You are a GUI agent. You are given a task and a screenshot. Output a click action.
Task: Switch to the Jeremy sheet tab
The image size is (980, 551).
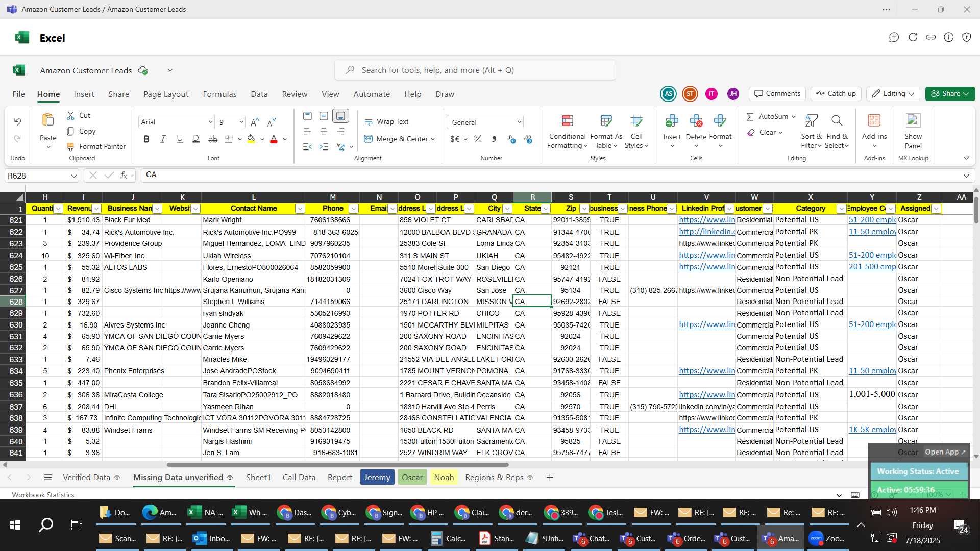(377, 478)
